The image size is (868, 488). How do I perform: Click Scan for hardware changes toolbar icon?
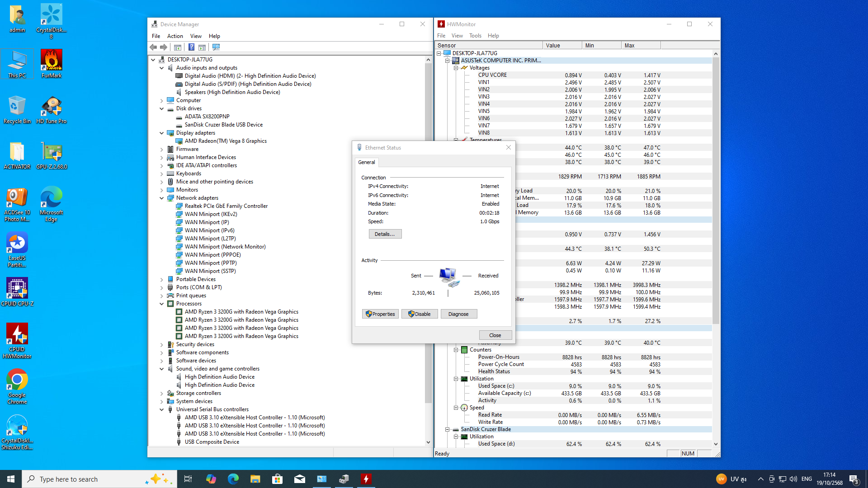click(216, 47)
